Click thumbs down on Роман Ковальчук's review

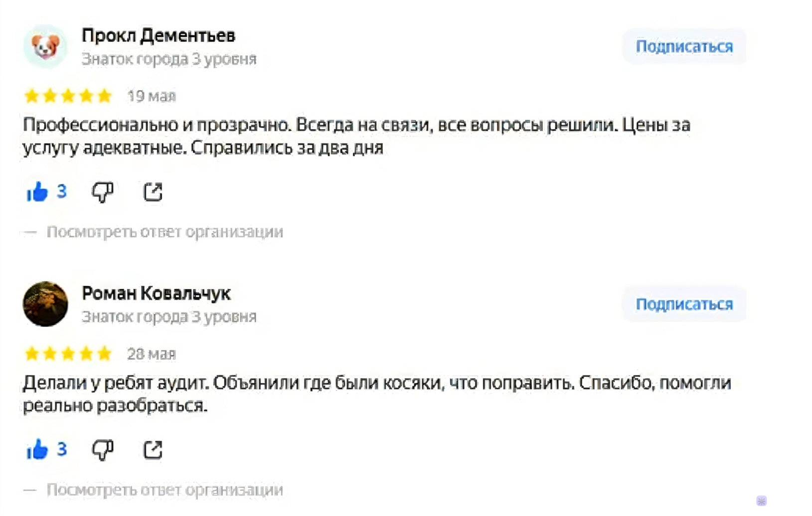[x=103, y=450]
